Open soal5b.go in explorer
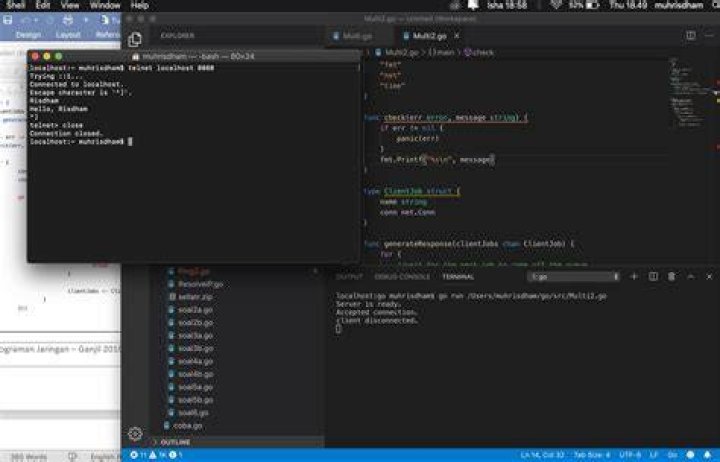Viewport: 720px width, 462px height. [195, 400]
